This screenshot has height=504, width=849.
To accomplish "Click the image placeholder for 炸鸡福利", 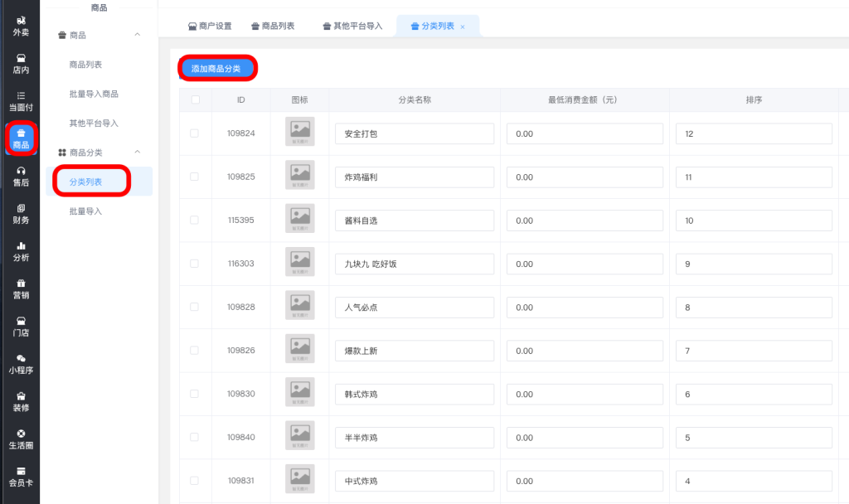I will point(299,175).
